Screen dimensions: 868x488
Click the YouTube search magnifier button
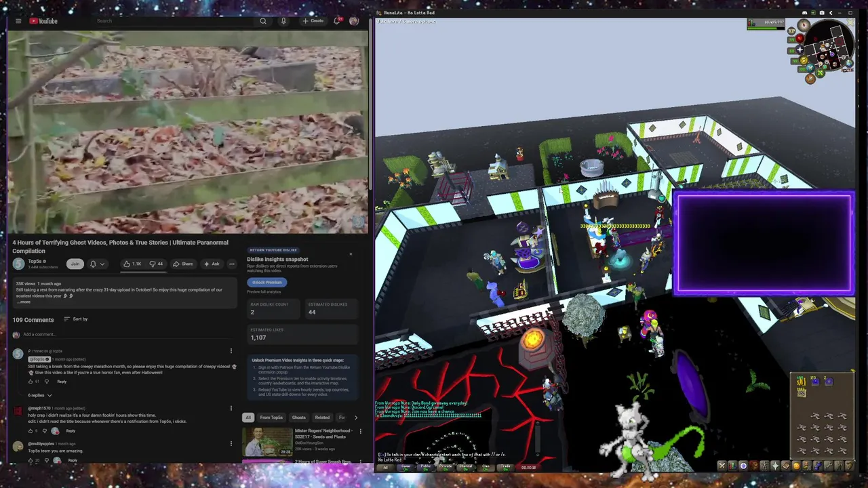(263, 21)
